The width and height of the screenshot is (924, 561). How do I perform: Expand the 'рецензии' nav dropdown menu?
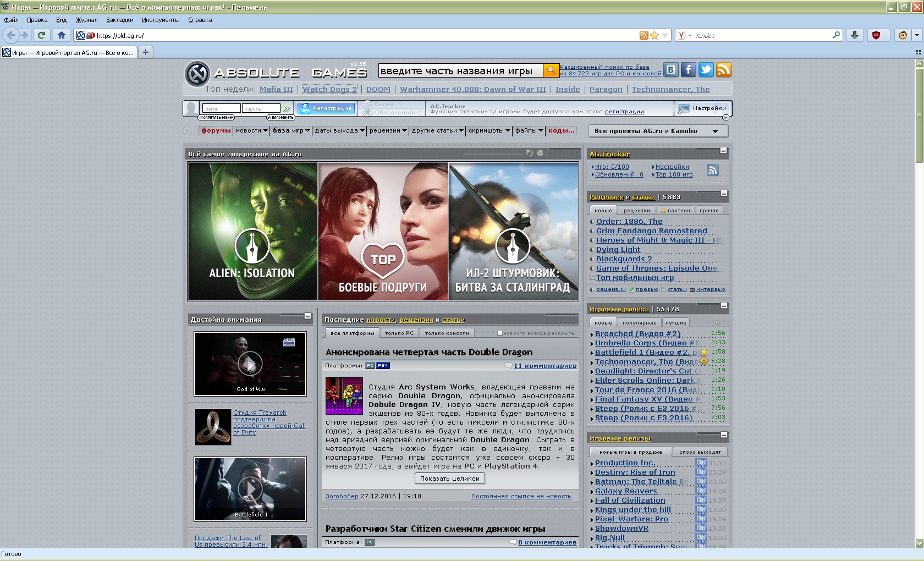pyautogui.click(x=388, y=131)
